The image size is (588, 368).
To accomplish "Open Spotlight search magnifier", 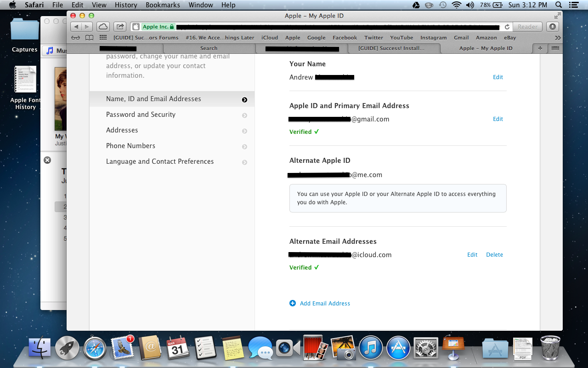I will pyautogui.click(x=559, y=5).
